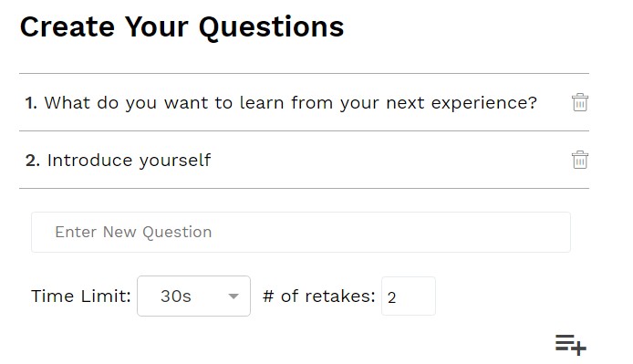Image resolution: width=633 pixels, height=364 pixels.
Task: Click the word 'experience?' in question one
Action: tap(484, 103)
